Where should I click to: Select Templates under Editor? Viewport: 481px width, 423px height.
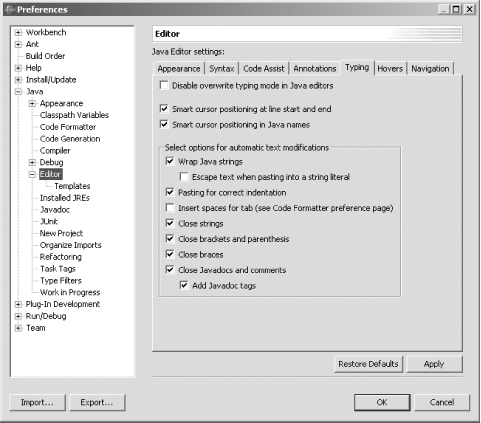[72, 186]
